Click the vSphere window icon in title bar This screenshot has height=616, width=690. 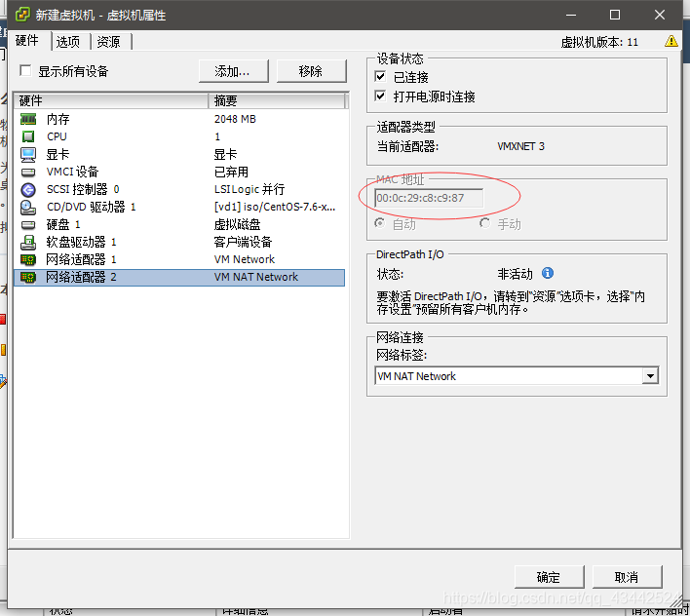[22, 15]
